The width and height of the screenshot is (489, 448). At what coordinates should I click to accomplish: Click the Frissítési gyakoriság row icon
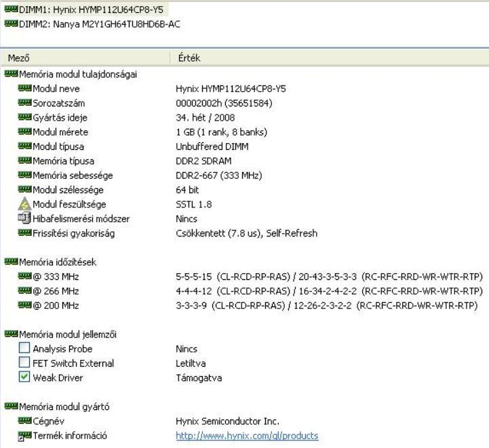[x=24, y=232]
